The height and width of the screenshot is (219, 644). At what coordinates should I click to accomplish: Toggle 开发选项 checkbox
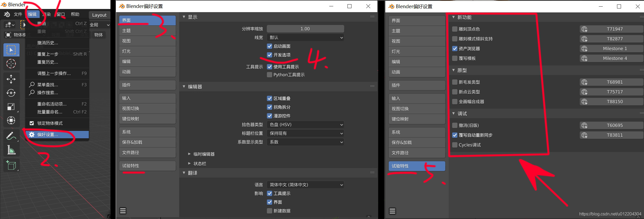click(x=270, y=55)
